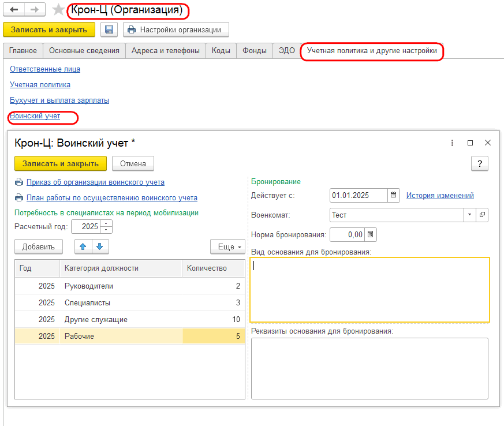This screenshot has width=504, height=426.
Task: Open Настройки организации
Action: tap(176, 29)
